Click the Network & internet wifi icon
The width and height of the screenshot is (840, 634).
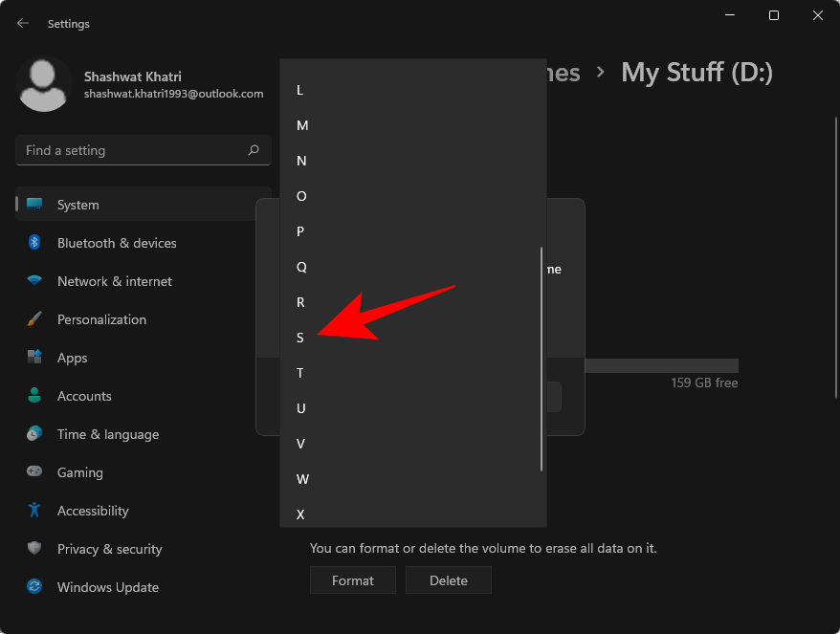point(34,281)
